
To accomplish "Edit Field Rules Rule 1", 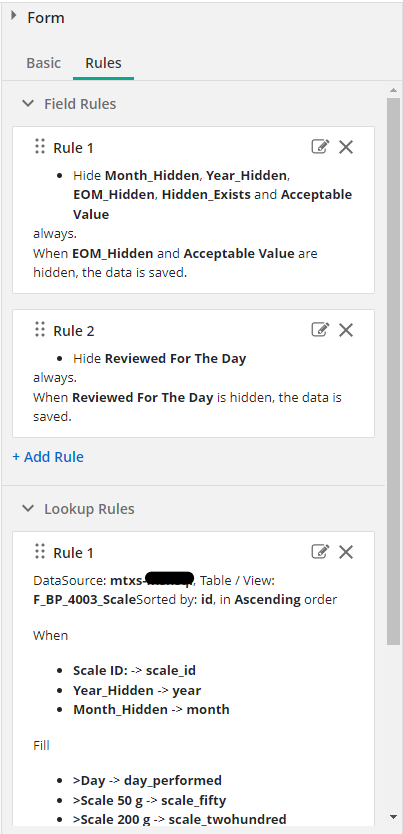I will (320, 147).
